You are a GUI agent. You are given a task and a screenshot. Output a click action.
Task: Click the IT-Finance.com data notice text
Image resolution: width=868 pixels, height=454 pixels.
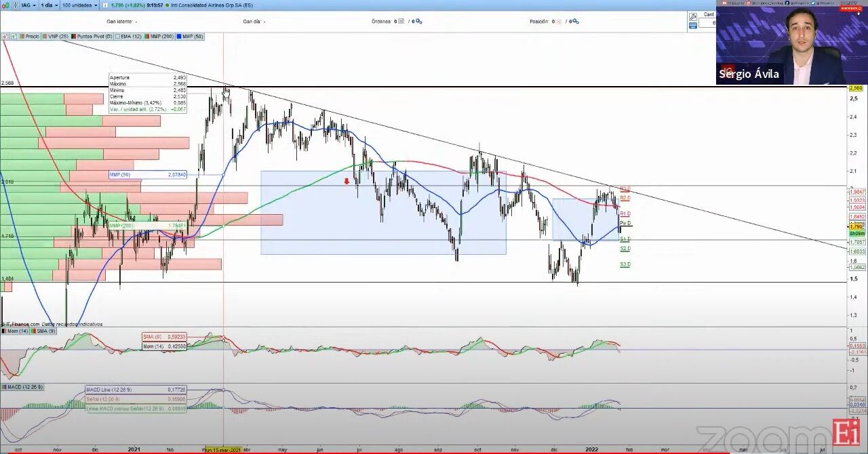click(52, 324)
